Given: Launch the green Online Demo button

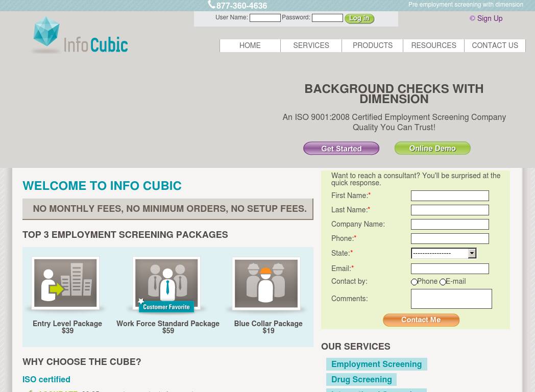Looking at the screenshot, I should 432,148.
